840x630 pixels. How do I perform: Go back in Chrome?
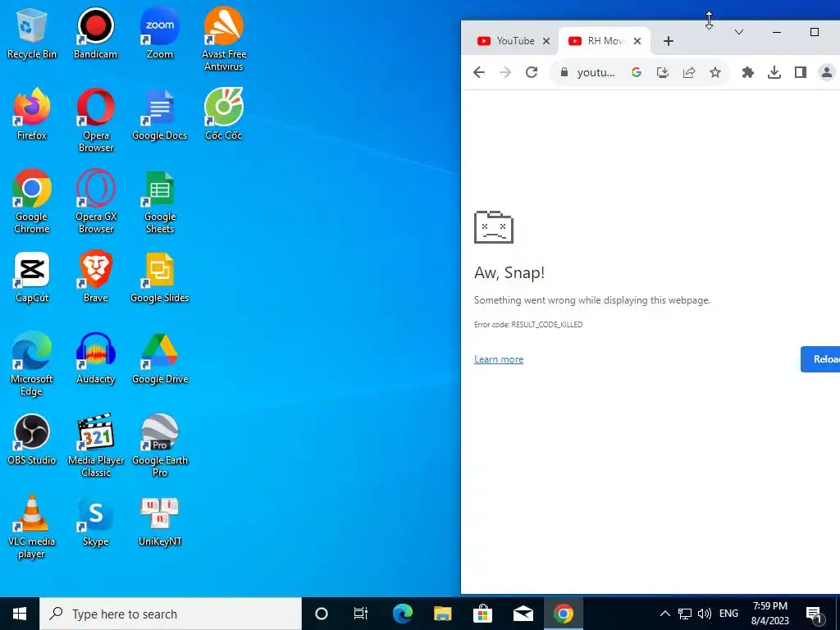click(479, 72)
